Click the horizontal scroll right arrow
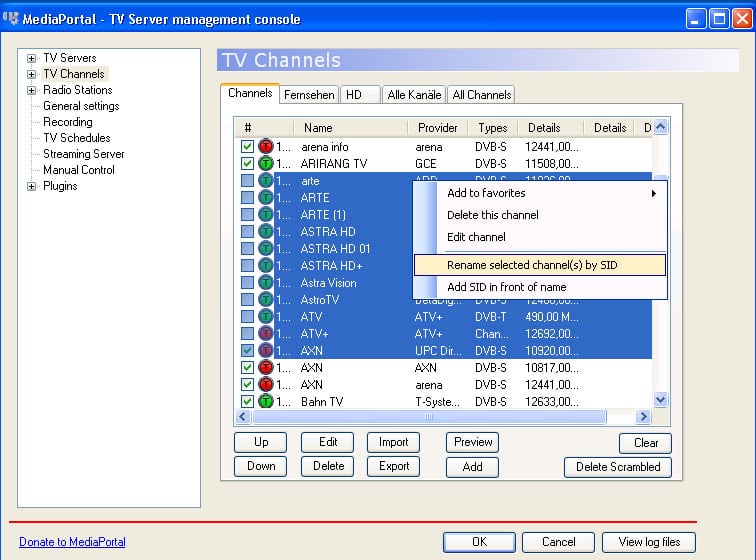 643,416
